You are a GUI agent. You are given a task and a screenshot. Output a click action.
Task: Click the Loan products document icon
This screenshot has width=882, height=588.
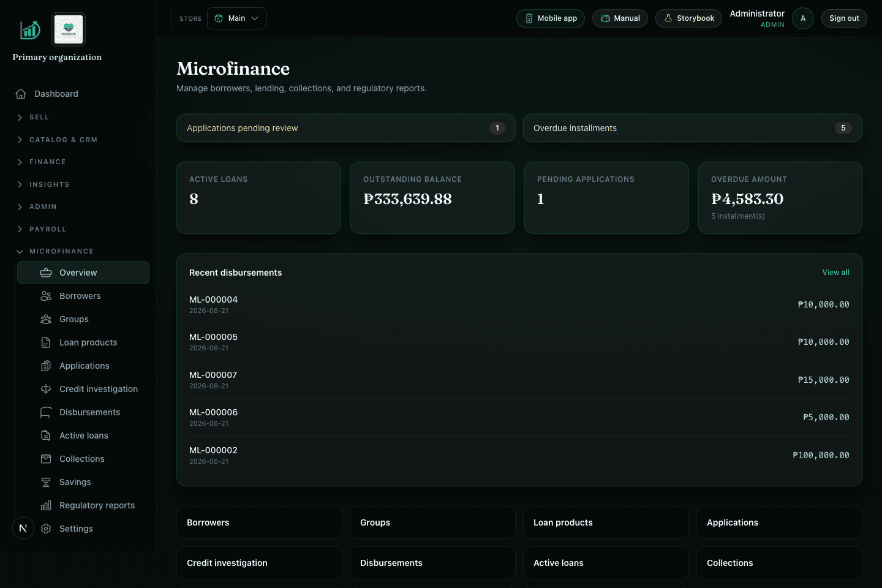pyautogui.click(x=46, y=342)
